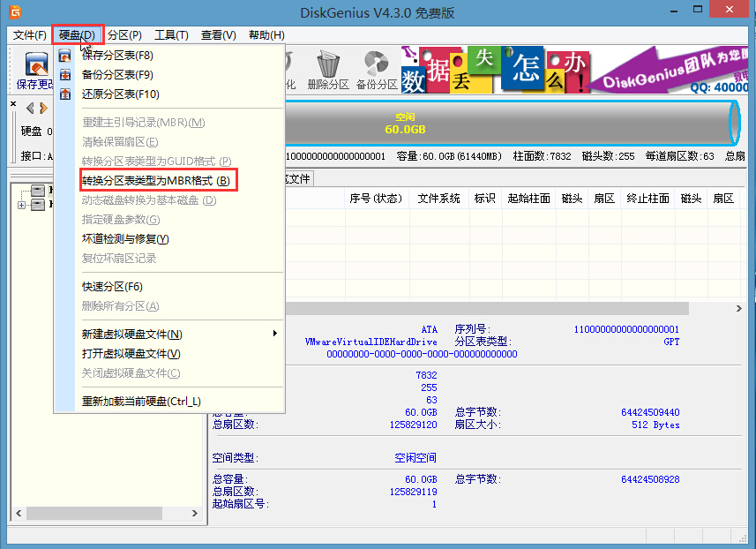Click the VMwareVirtualIDEHardDrive model text
Screen dimensions: 756x549
click(x=371, y=342)
